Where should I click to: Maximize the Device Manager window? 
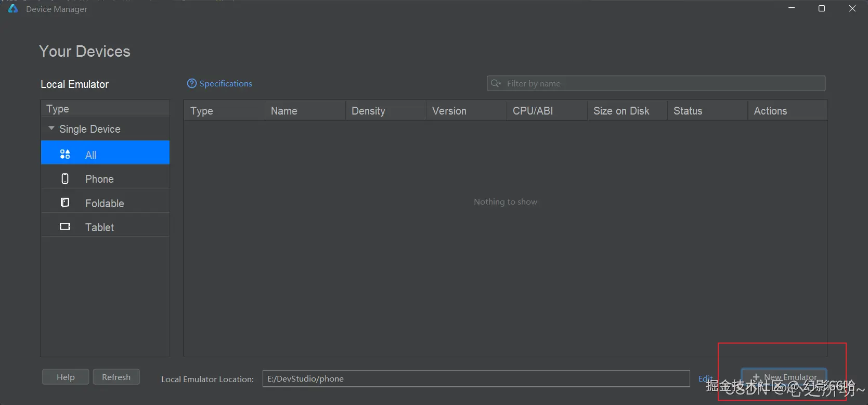click(822, 8)
